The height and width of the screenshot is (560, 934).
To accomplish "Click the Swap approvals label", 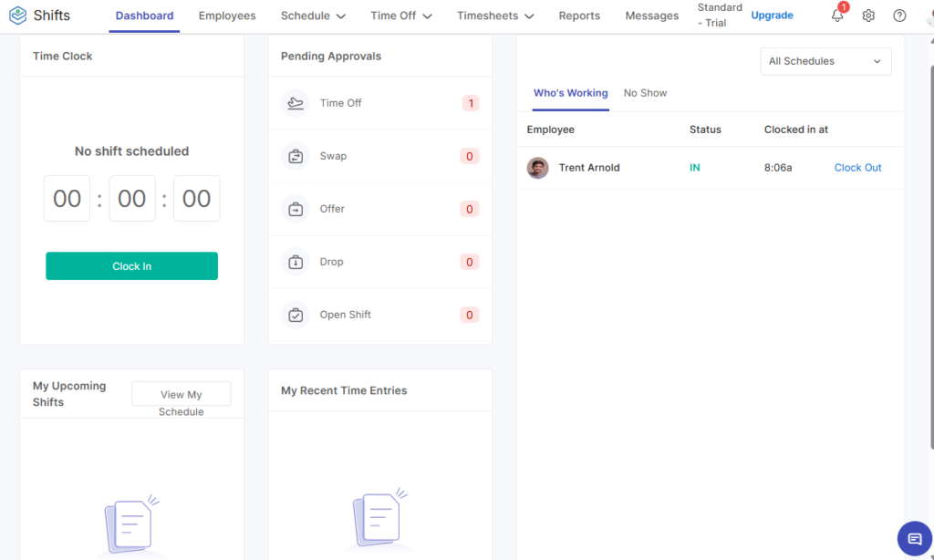I will pos(333,156).
